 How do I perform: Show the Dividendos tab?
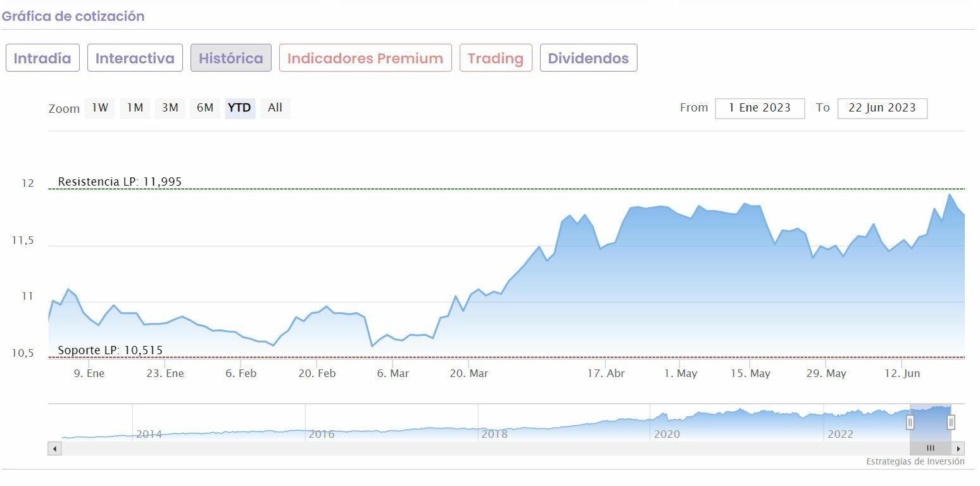588,58
